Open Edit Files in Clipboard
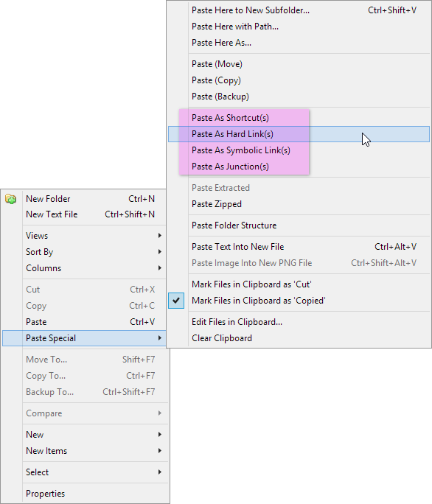432x504 pixels. coord(299,322)
